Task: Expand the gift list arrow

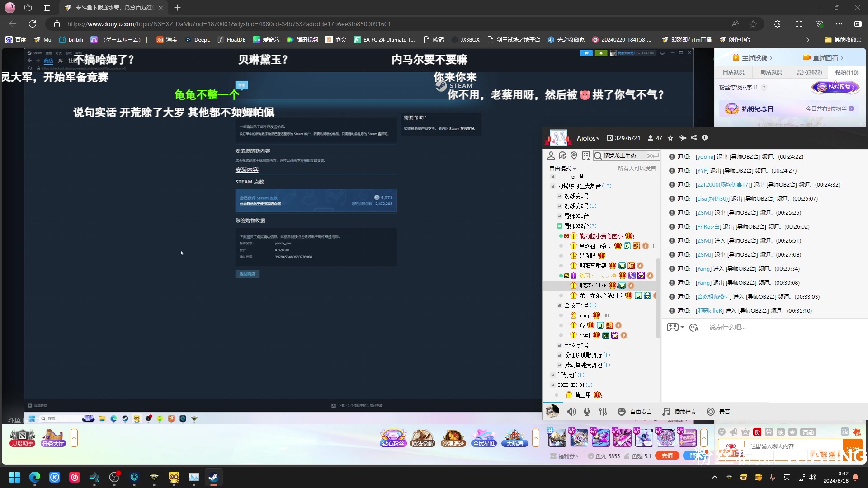Action: pos(704,438)
